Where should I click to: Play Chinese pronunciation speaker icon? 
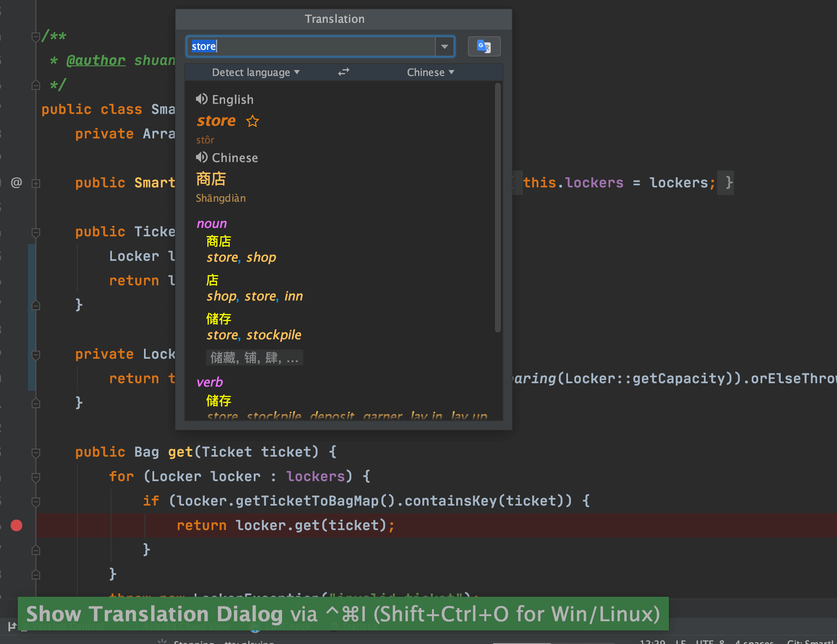coord(201,157)
